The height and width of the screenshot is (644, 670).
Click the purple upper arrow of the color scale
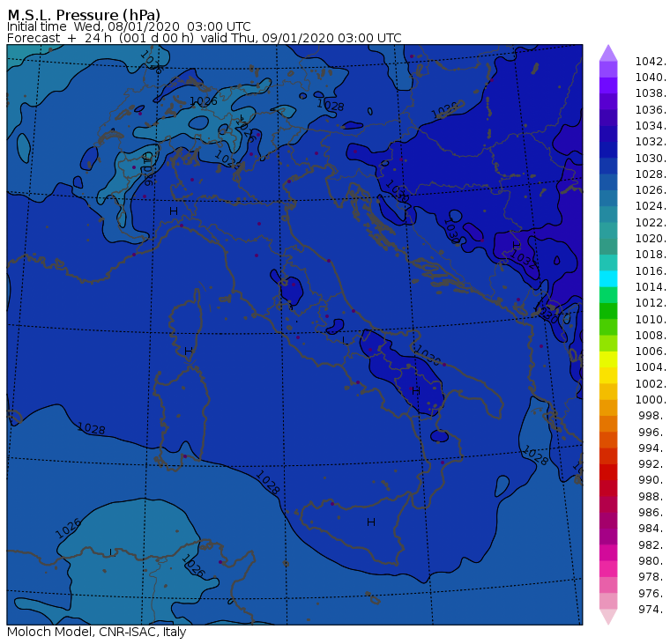608,53
